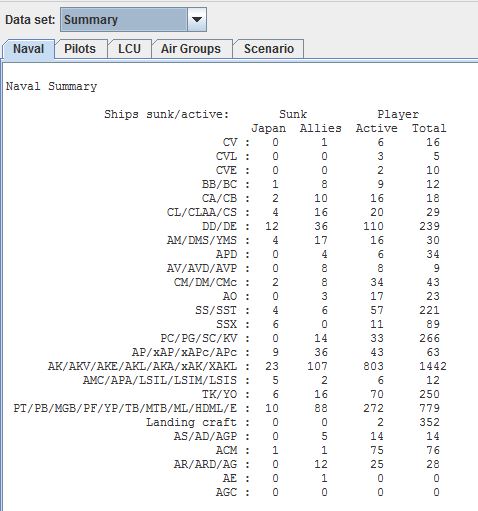This screenshot has height=511, width=478.
Task: Click the Total column header
Action: pos(429,128)
